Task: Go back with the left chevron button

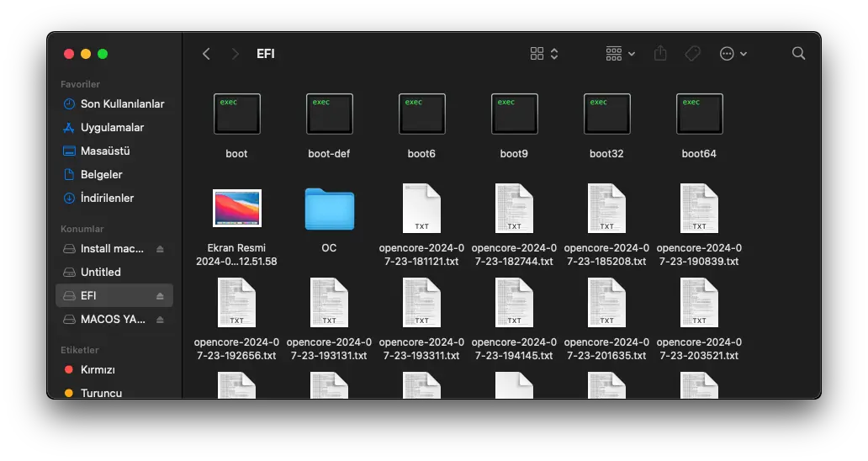Action: [x=206, y=54]
